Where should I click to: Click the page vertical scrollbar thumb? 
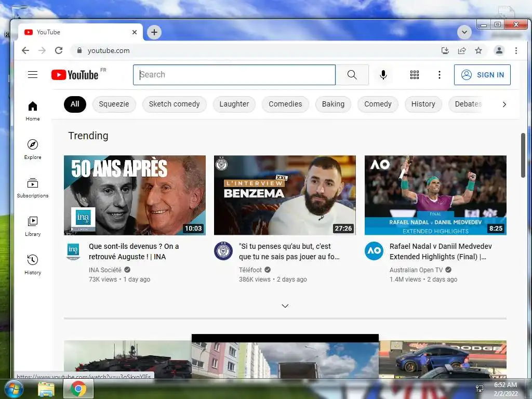coord(523,155)
